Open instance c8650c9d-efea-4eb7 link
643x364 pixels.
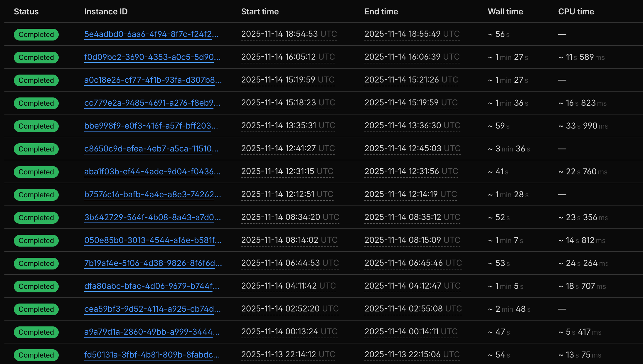click(x=151, y=149)
